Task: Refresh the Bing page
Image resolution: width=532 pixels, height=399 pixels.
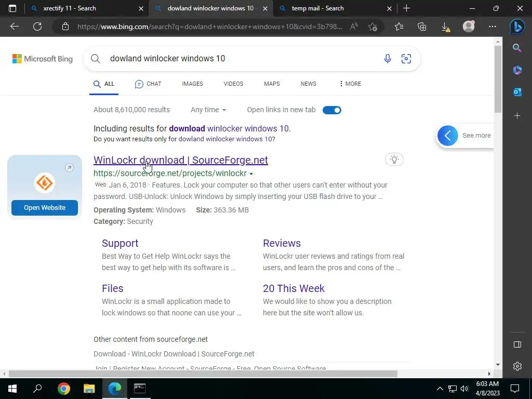Action: point(37,26)
